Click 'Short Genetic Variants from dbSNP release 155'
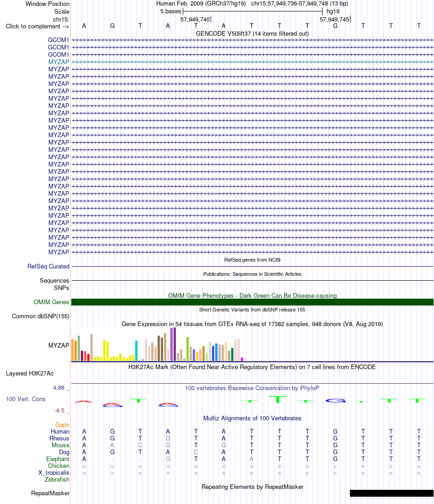The image size is (434, 504). pyautogui.click(x=252, y=310)
